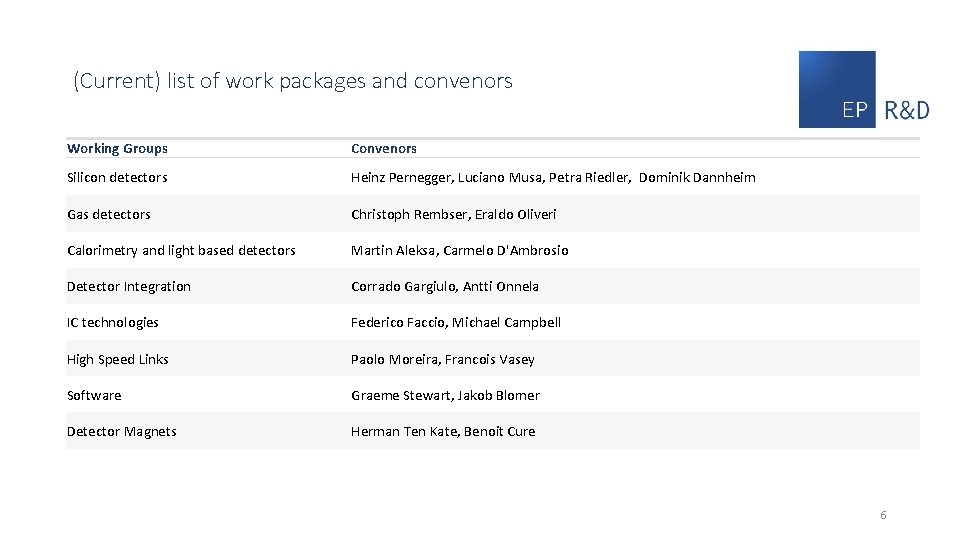Click Federico Faccio, Michael Campbell cell
This screenshot has height=540, width=960.
point(455,322)
